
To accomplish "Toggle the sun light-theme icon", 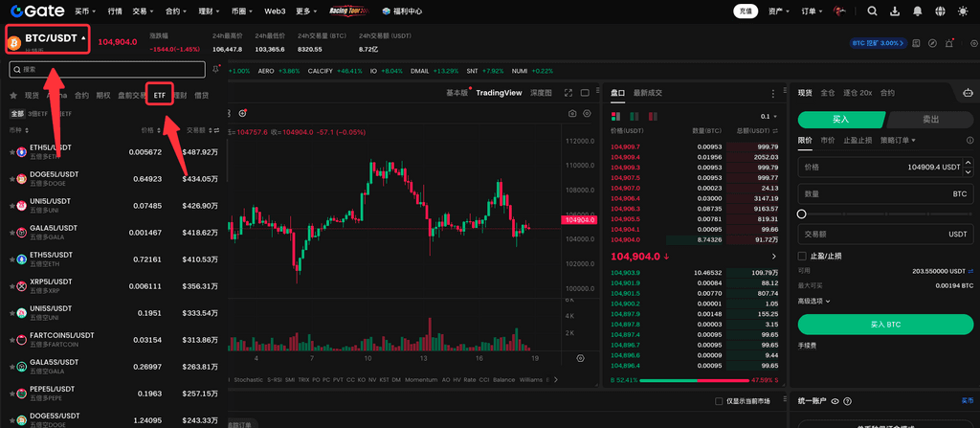I will pos(961,11).
